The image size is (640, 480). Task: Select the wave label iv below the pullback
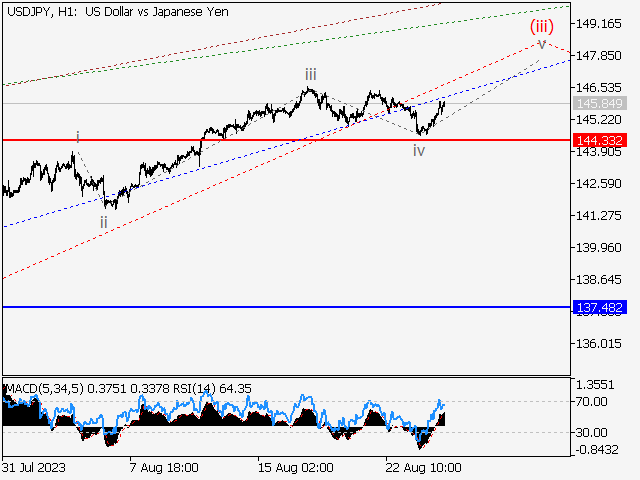(x=419, y=151)
